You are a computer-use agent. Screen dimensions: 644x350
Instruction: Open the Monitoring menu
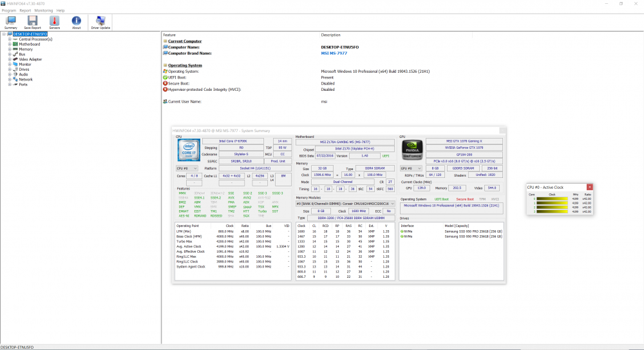click(44, 11)
